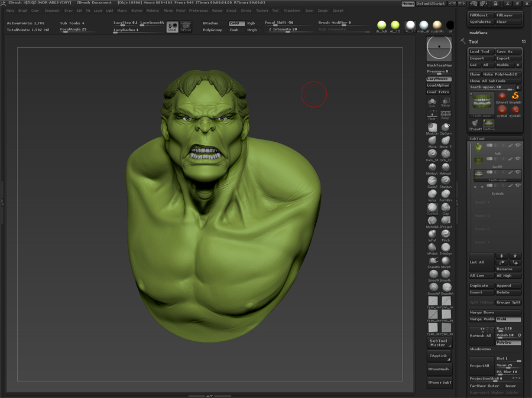The width and height of the screenshot is (532, 398).
Task: Collapse the SubTool panel header
Action: [477, 139]
